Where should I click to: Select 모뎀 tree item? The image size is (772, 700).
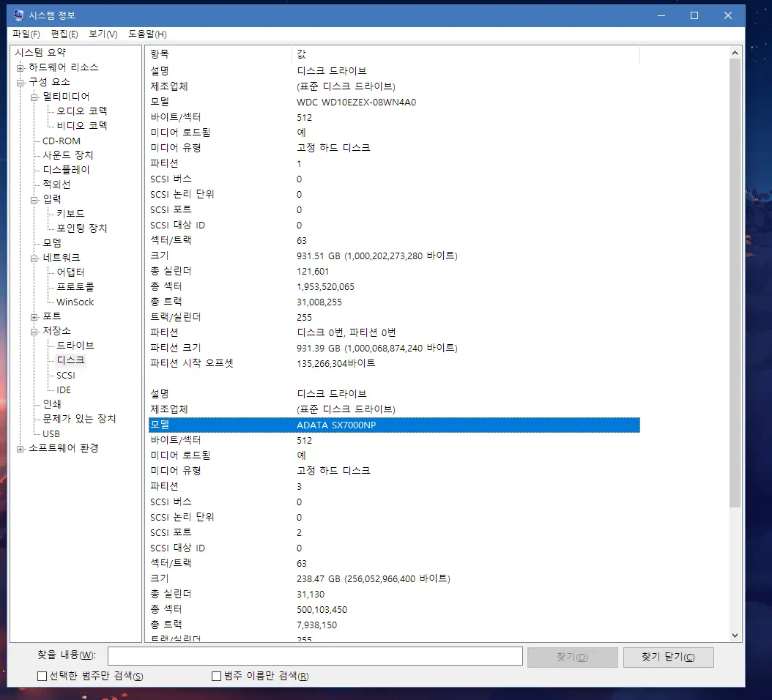tap(52, 242)
